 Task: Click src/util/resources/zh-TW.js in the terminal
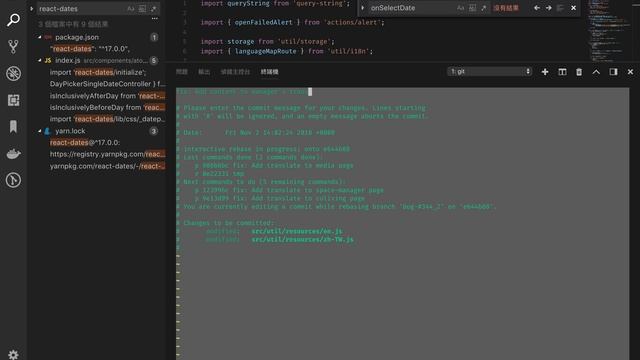[302, 239]
